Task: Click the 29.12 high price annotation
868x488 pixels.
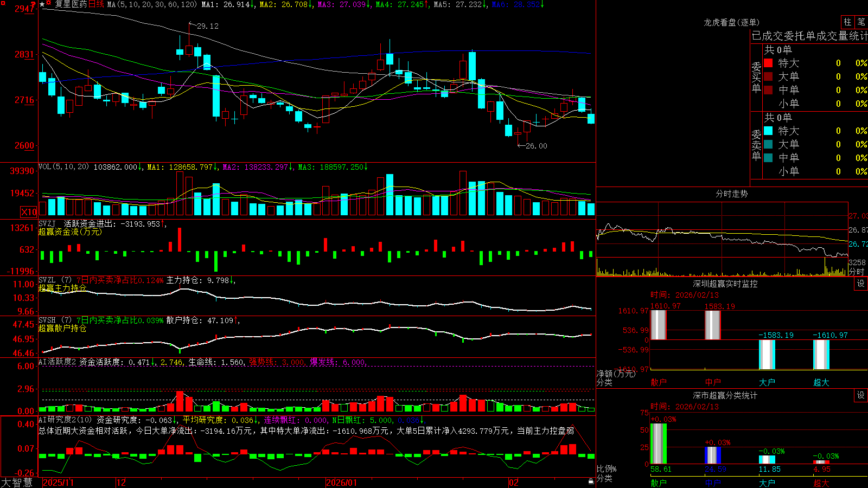Action: click(x=208, y=26)
